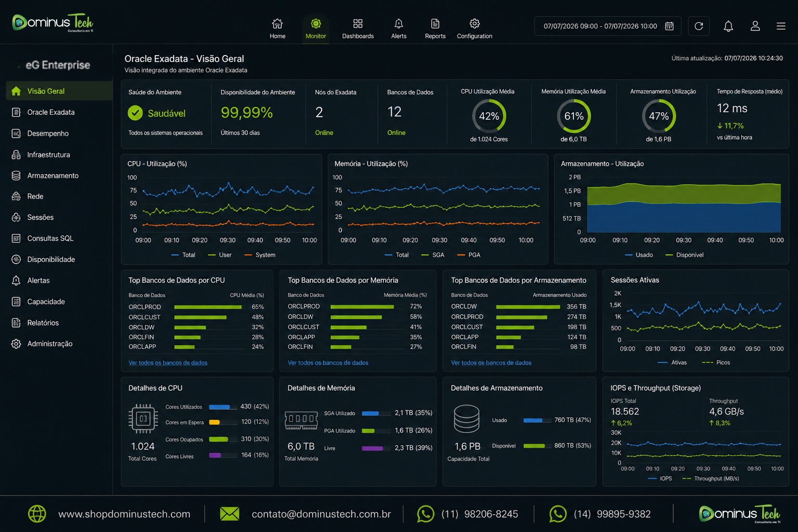Click the CPU 42% gauge ring
Screen dimensions: 798x532
[489, 116]
